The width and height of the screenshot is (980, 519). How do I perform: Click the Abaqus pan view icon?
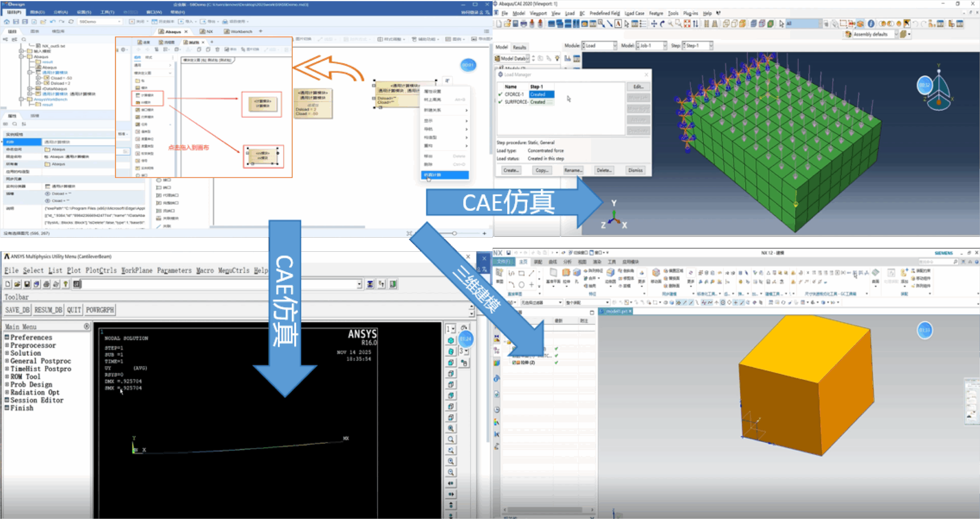pyautogui.click(x=654, y=24)
